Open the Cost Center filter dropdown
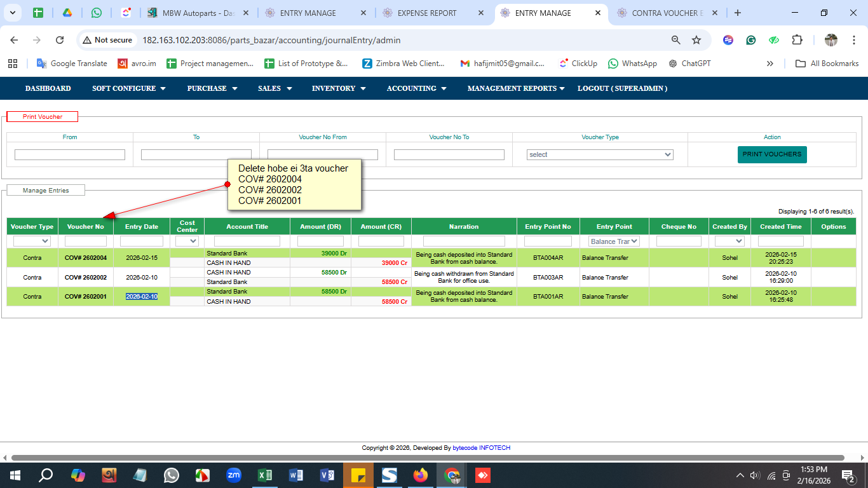 point(187,241)
